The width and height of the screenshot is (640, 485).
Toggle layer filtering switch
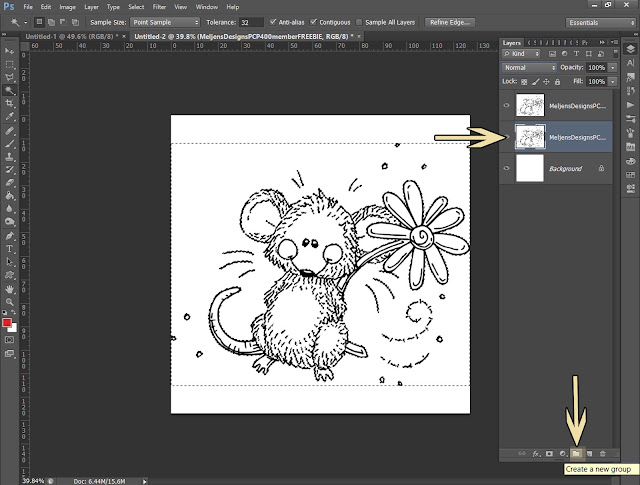click(616, 53)
